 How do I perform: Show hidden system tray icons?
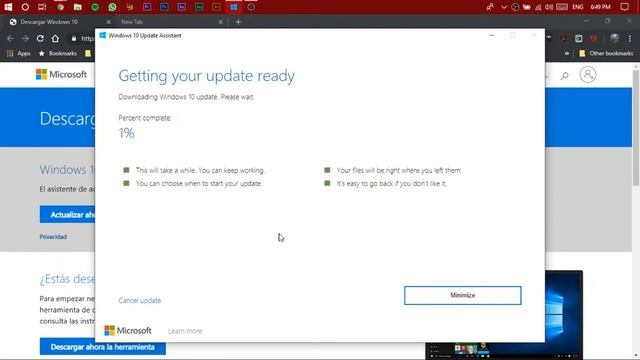504,7
